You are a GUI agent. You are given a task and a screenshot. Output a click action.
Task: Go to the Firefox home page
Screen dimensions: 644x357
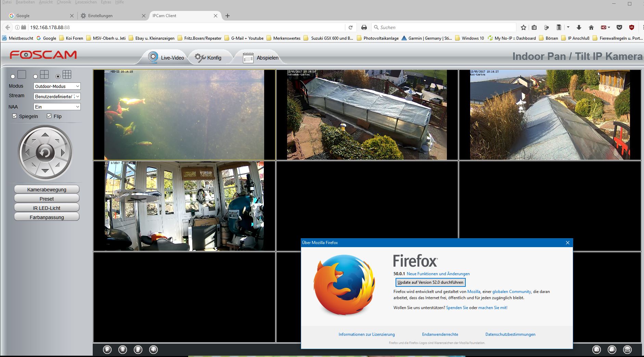[x=591, y=27]
